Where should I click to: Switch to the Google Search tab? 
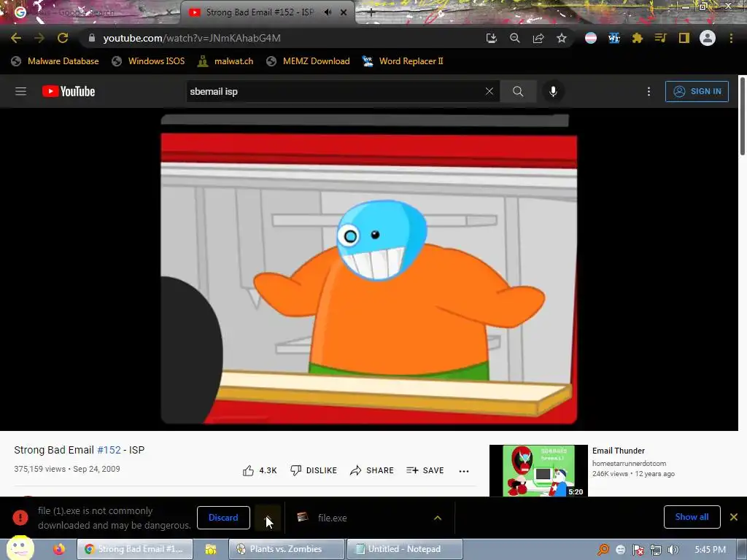click(x=90, y=12)
